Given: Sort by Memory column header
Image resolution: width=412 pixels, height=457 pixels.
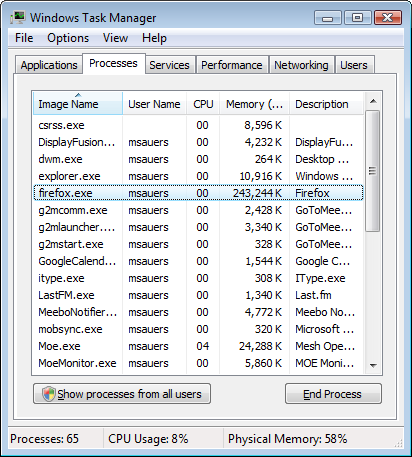Looking at the screenshot, I should tap(254, 104).
